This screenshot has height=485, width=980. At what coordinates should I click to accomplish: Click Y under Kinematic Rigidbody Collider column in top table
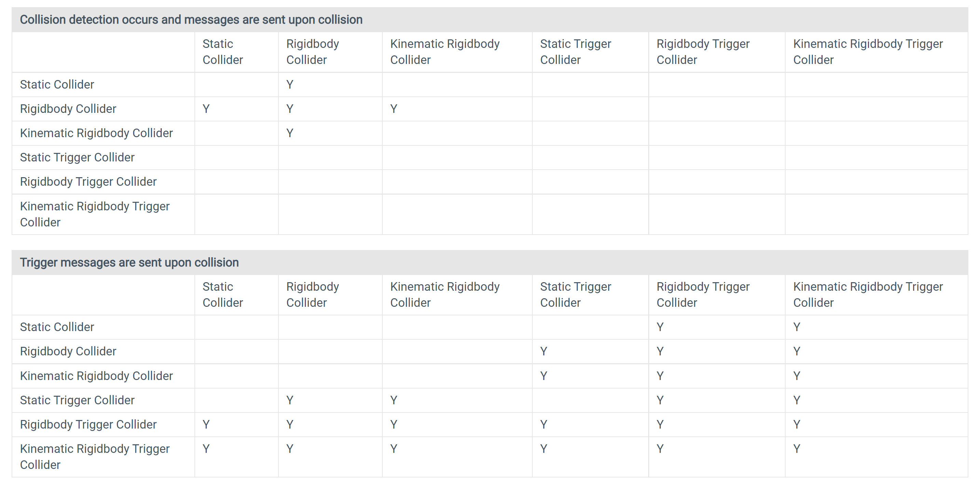tap(394, 109)
